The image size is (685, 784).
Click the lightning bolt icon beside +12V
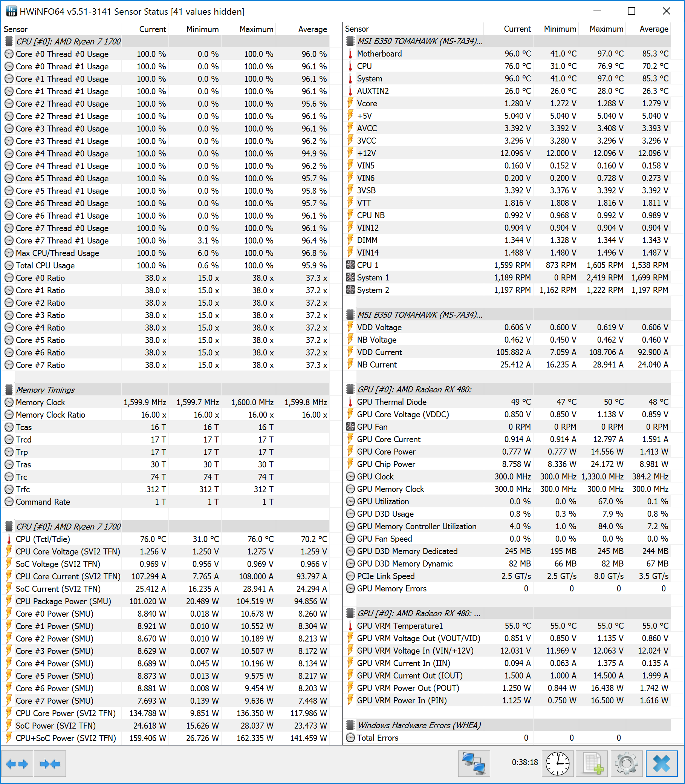tap(350, 153)
